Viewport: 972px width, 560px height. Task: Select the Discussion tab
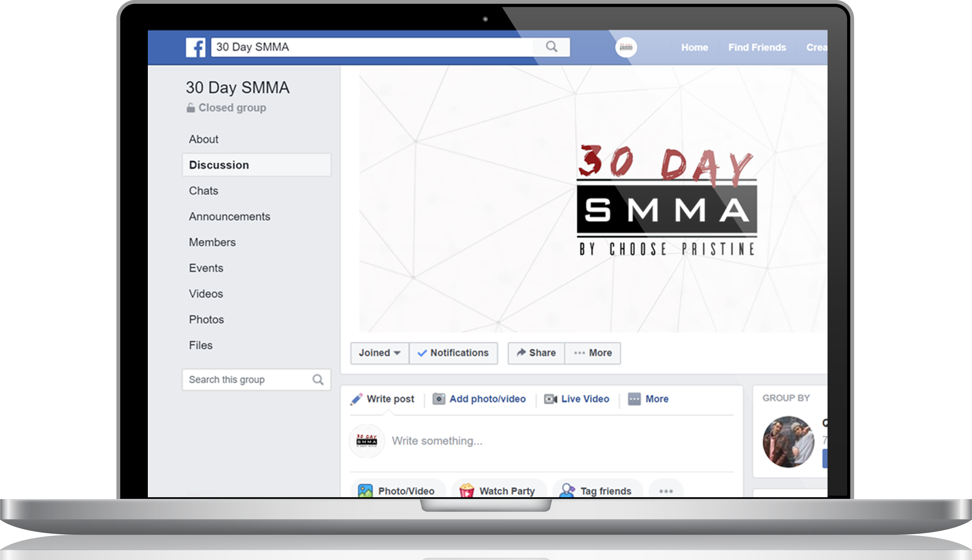point(256,165)
